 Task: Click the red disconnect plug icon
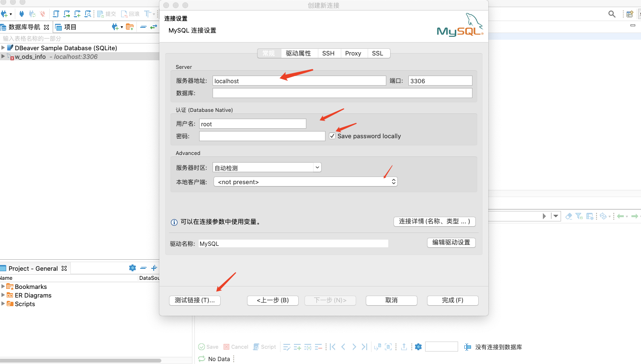pos(43,14)
